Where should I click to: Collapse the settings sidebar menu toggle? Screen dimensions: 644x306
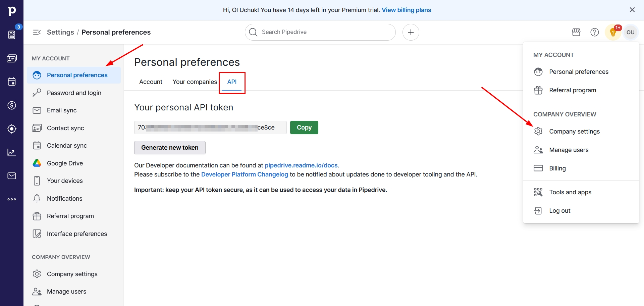click(x=37, y=32)
